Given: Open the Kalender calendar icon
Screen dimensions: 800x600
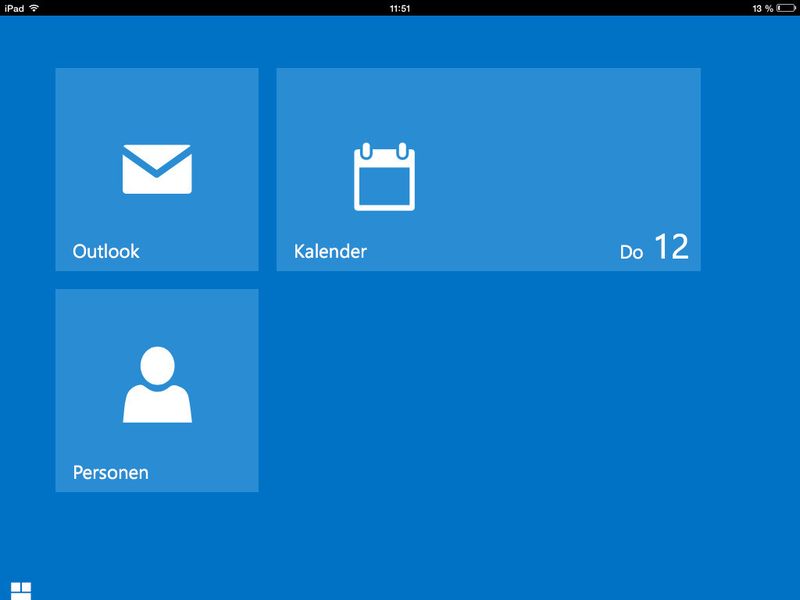Looking at the screenshot, I should (x=384, y=177).
